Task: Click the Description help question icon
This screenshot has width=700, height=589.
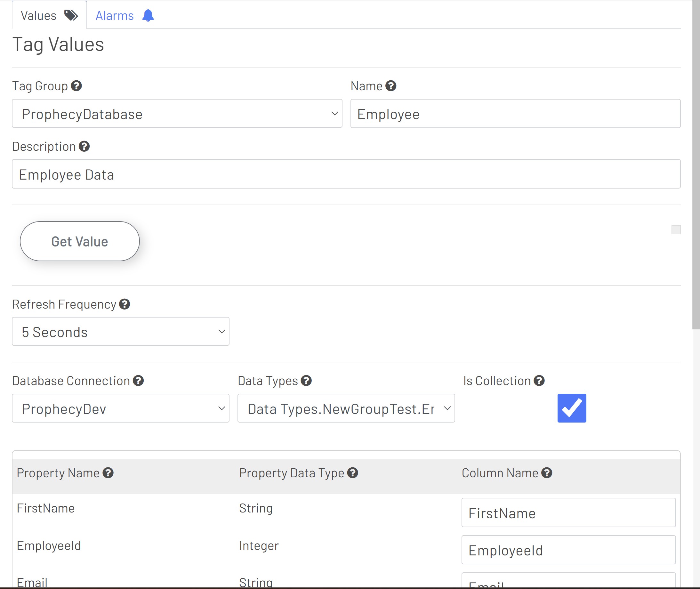Action: click(x=84, y=146)
